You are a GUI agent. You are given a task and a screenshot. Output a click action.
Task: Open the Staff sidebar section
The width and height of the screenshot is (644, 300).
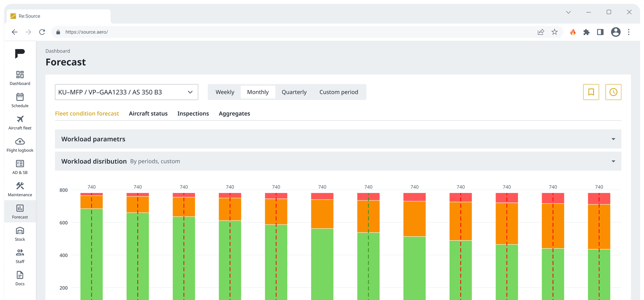20,256
